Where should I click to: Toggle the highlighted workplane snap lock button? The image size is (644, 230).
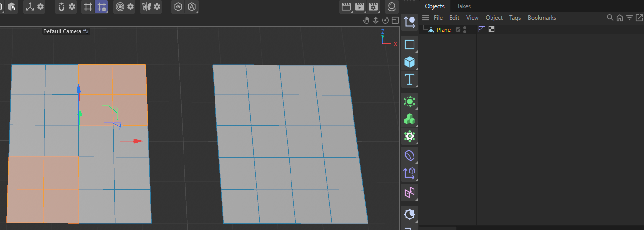[101, 7]
